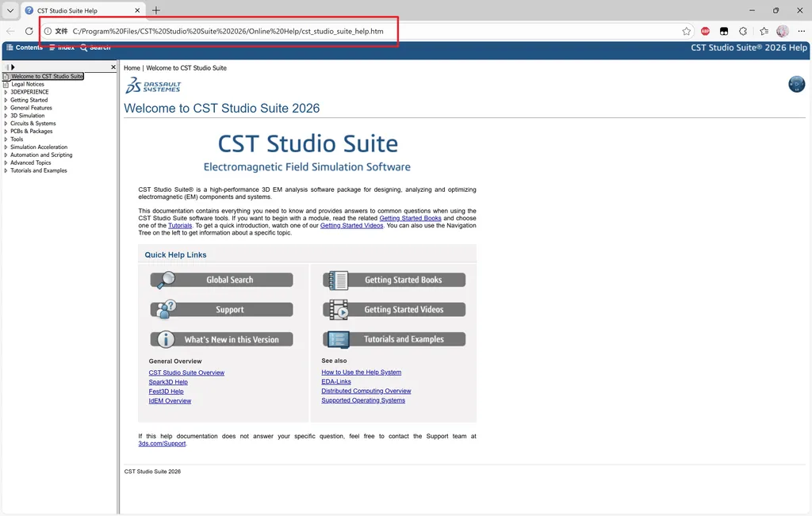The width and height of the screenshot is (812, 516).
Task: Open a new browser tab with plus
Action: tap(156, 10)
